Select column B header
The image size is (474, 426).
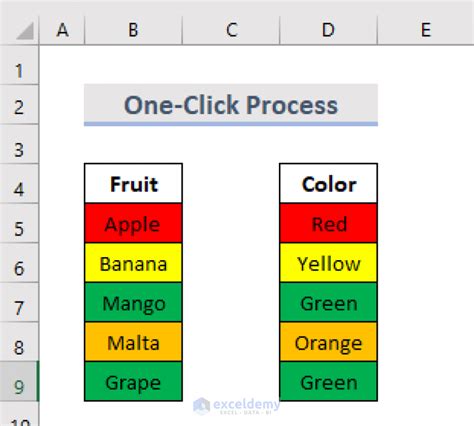coord(133,30)
